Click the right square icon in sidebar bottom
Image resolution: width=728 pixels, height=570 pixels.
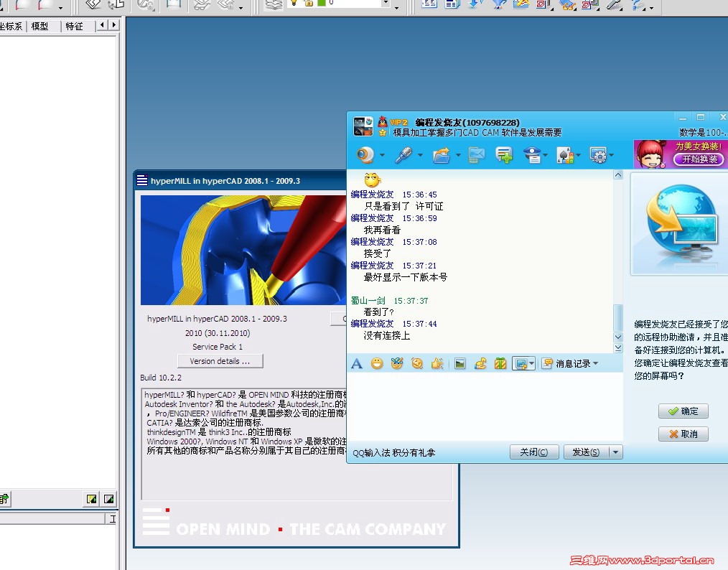pyautogui.click(x=109, y=499)
